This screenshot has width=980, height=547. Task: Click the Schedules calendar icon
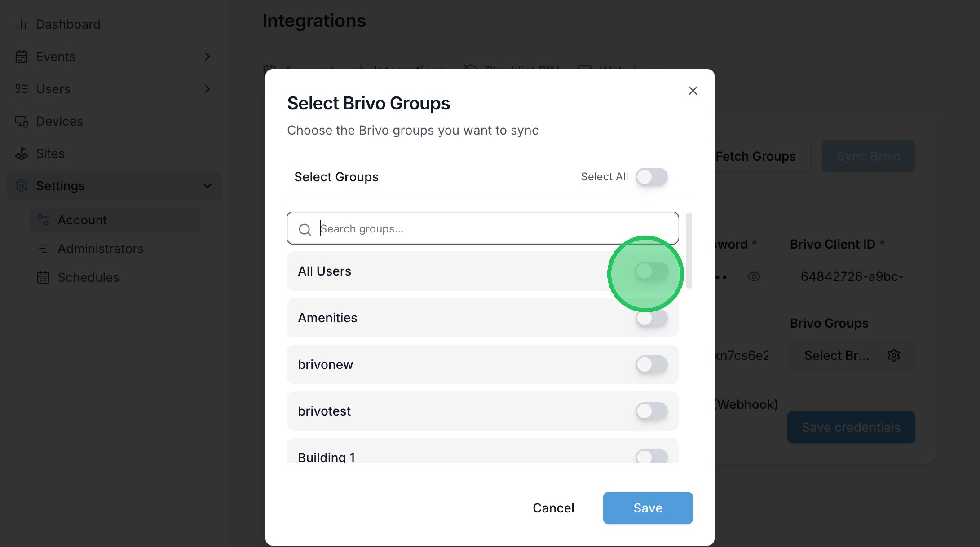(43, 277)
